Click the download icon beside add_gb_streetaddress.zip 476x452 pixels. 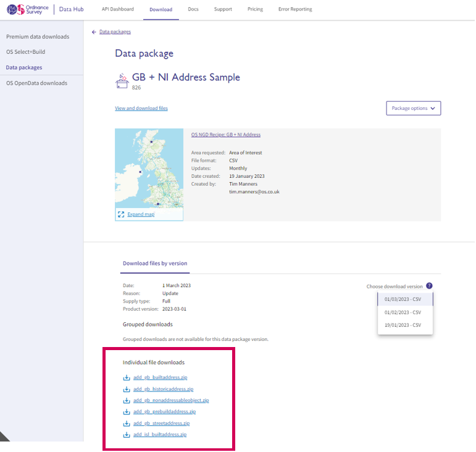(x=127, y=423)
